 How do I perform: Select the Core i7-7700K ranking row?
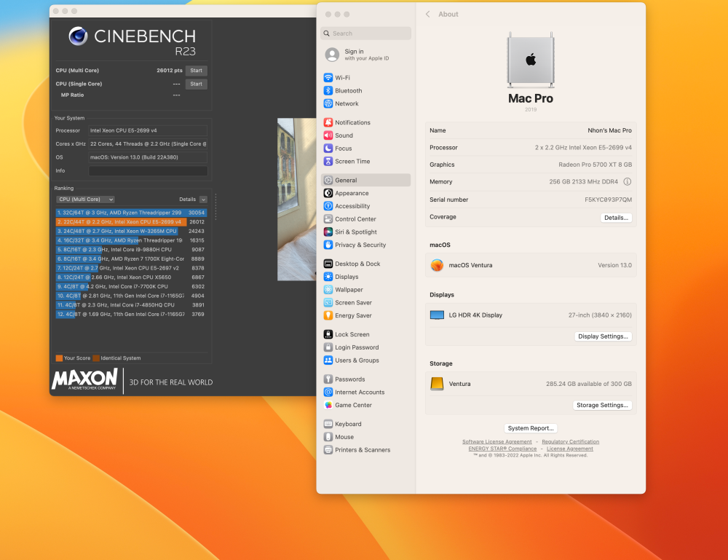(131, 286)
